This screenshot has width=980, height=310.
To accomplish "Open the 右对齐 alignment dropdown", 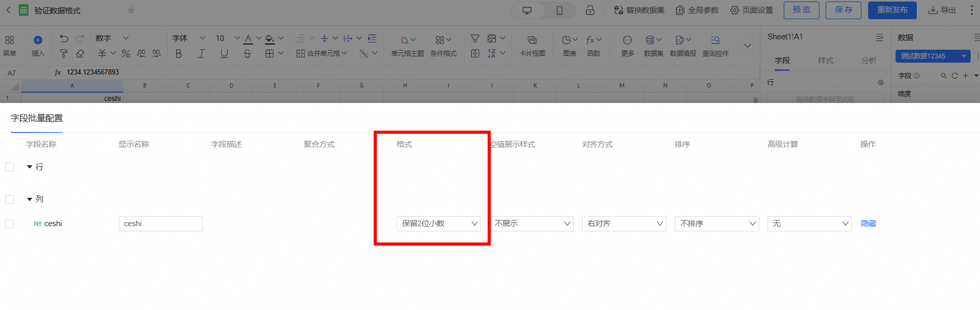I will tap(624, 224).
